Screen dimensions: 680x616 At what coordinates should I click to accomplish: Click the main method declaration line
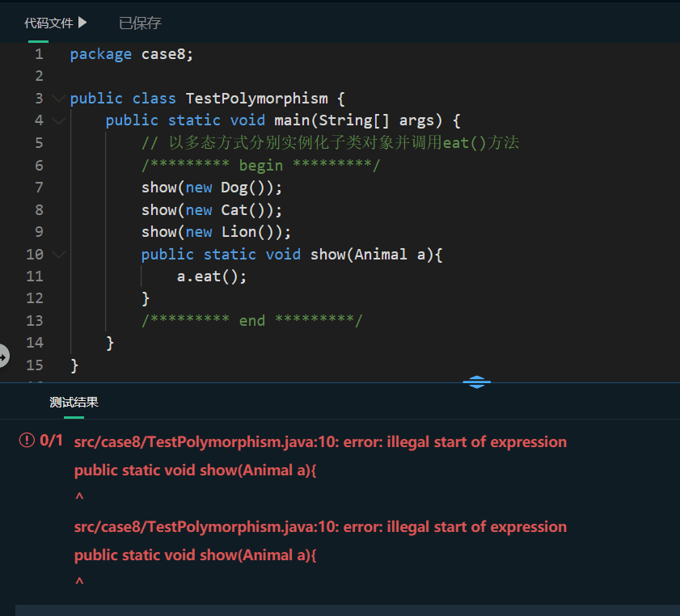click(x=283, y=120)
